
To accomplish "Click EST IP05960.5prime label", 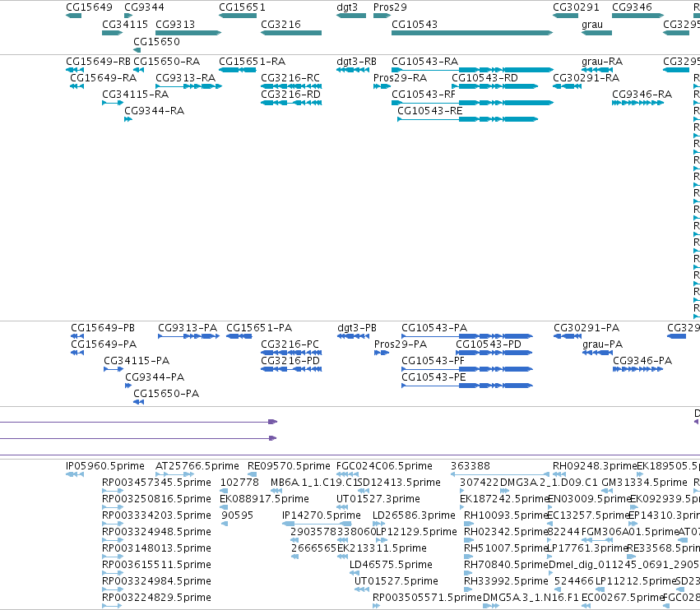I will [x=105, y=466].
